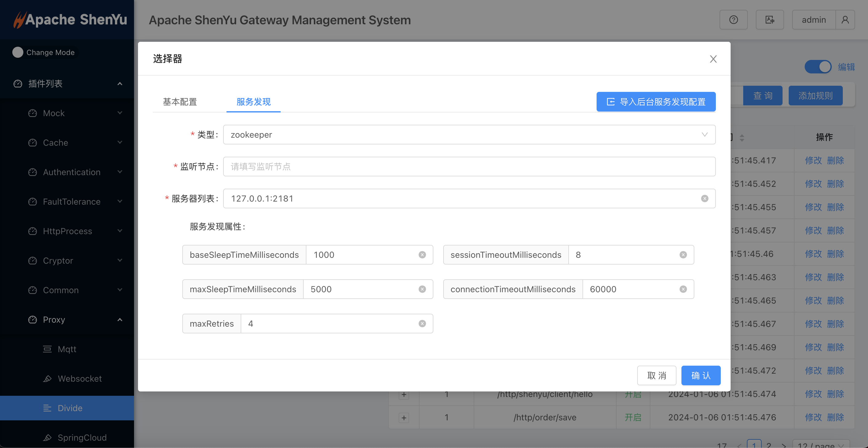Toggle the edit (编辑) switch off
868x448 pixels.
point(818,67)
